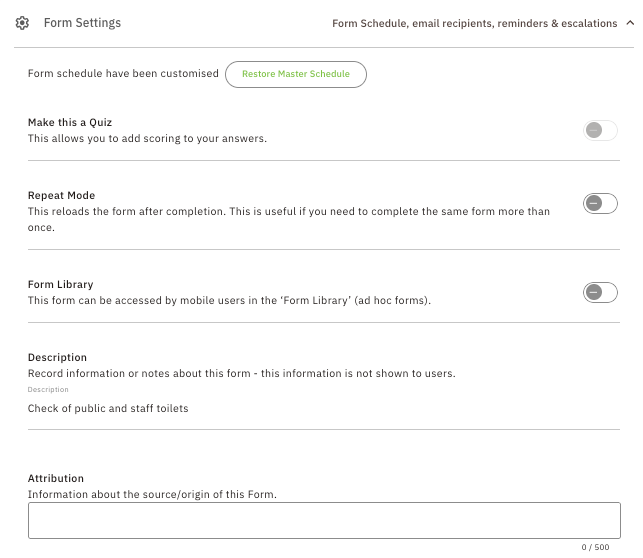This screenshot has height=558, width=643.
Task: Click the Form Settings heading
Action: click(82, 23)
